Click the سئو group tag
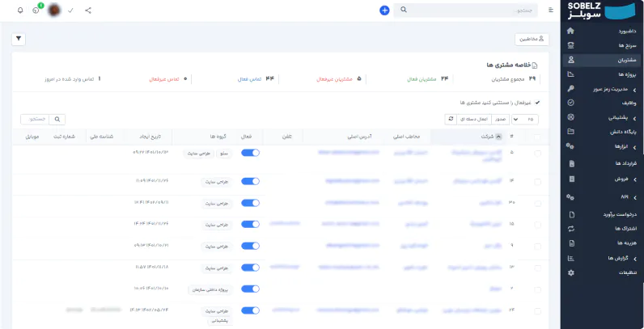This screenshot has width=644, height=329. point(225,154)
